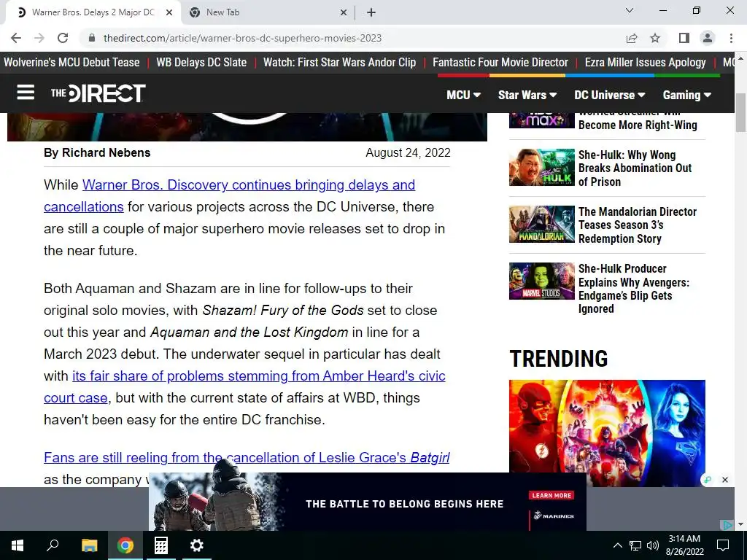Open Ezra Miller Issues Apology headline

646,63
